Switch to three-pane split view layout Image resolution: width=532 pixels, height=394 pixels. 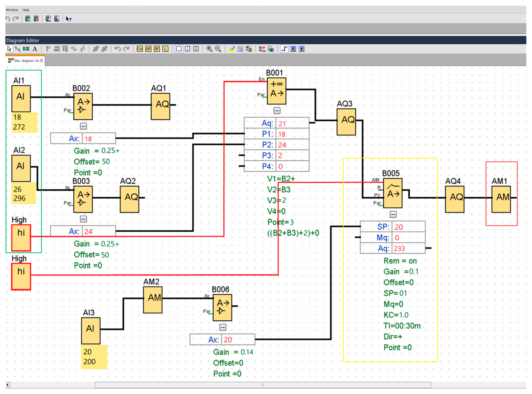[196, 49]
